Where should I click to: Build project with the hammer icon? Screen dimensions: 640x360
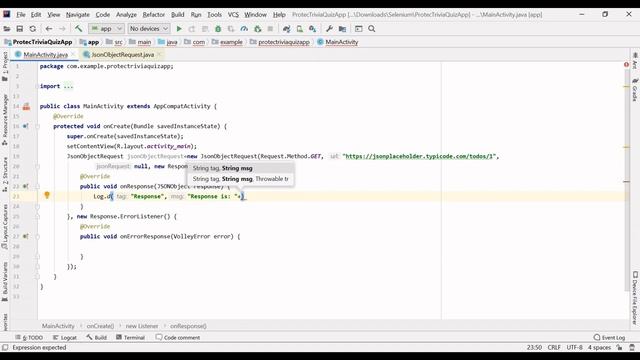point(78,29)
